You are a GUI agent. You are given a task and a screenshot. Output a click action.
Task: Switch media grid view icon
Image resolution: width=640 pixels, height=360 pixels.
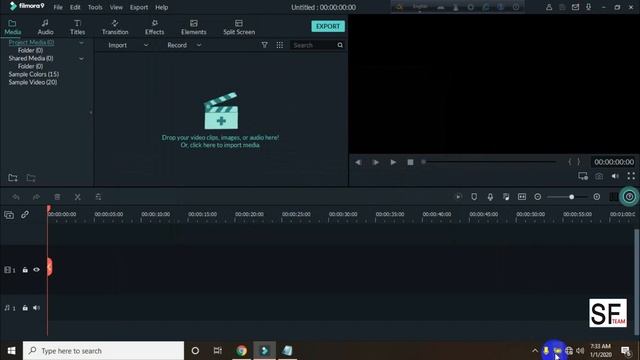[280, 45]
